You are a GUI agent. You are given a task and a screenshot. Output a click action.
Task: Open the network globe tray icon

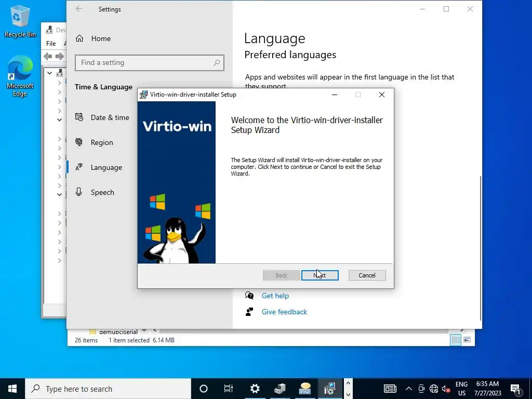[x=434, y=389]
